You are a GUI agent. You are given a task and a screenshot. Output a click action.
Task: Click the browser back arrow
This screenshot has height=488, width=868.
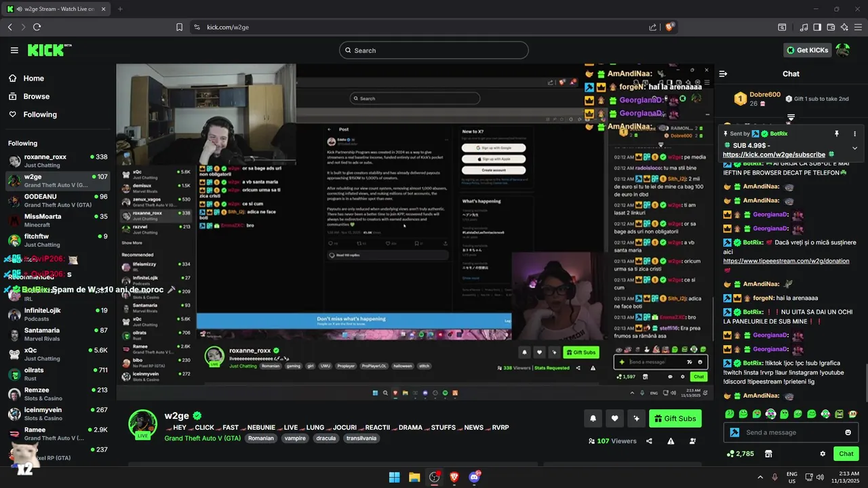(9, 27)
